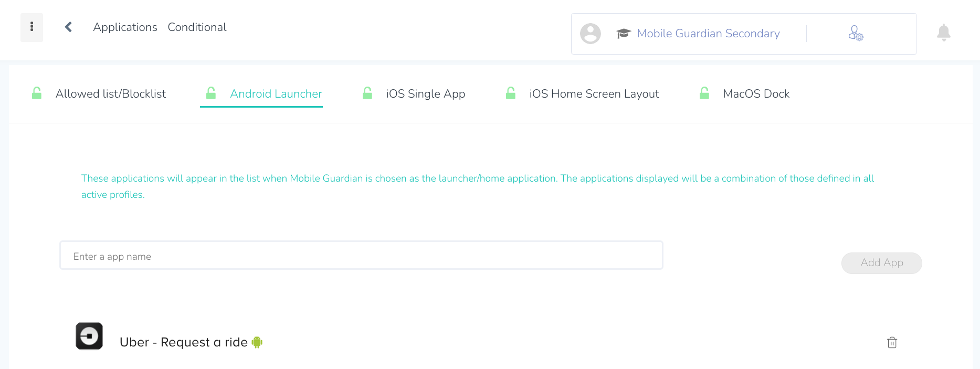Click lock icon beside Allowed list/Blocklist

point(37,93)
